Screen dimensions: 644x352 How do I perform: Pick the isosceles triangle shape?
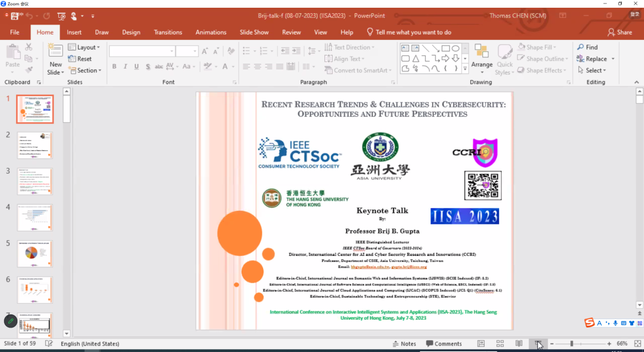point(416,58)
